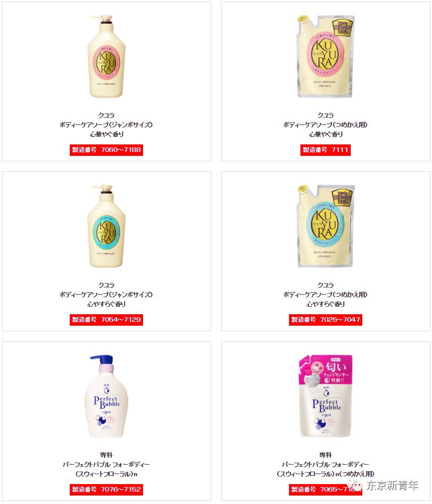Image resolution: width=432 pixels, height=504 pixels.
Task: Click the Perfect Bubble pump bottle image
Action: click(106, 396)
